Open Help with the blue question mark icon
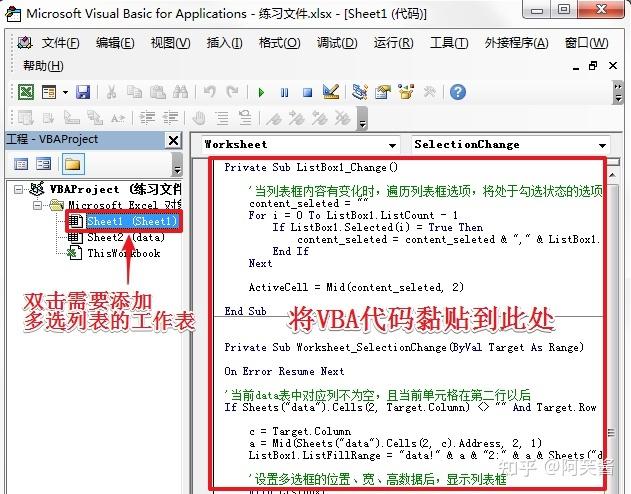 (458, 92)
